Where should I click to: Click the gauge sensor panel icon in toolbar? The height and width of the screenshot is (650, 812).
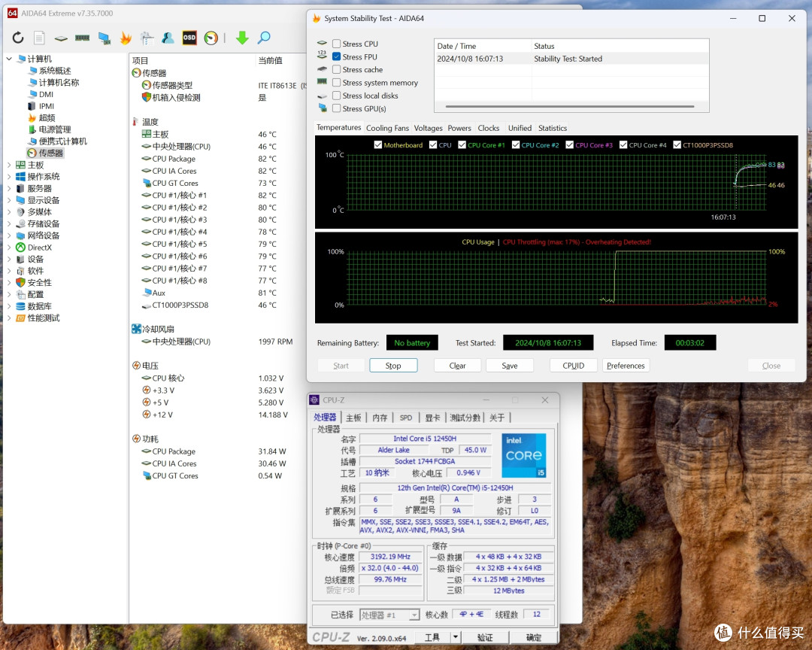tap(211, 38)
